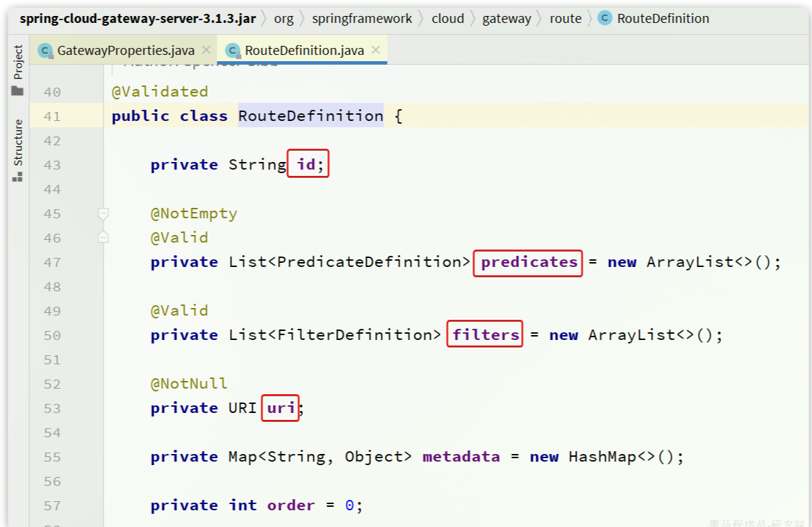Click the GatewayProperties.java file icon
This screenshot has width=812, height=527.
(x=45, y=50)
